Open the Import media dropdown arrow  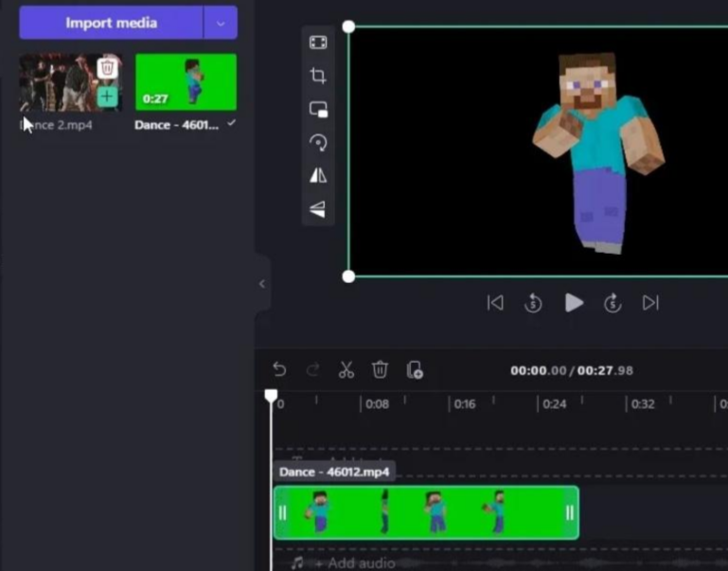click(x=221, y=23)
